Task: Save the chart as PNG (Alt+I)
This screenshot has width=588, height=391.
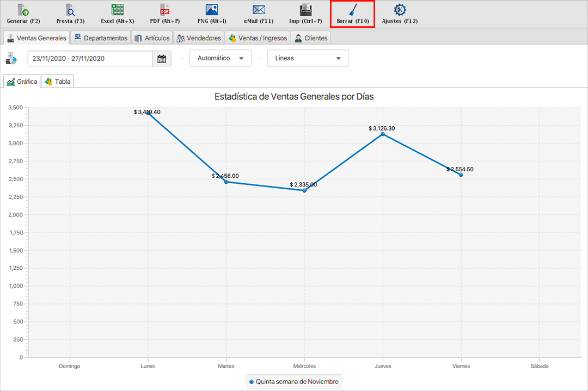Action: [x=212, y=10]
